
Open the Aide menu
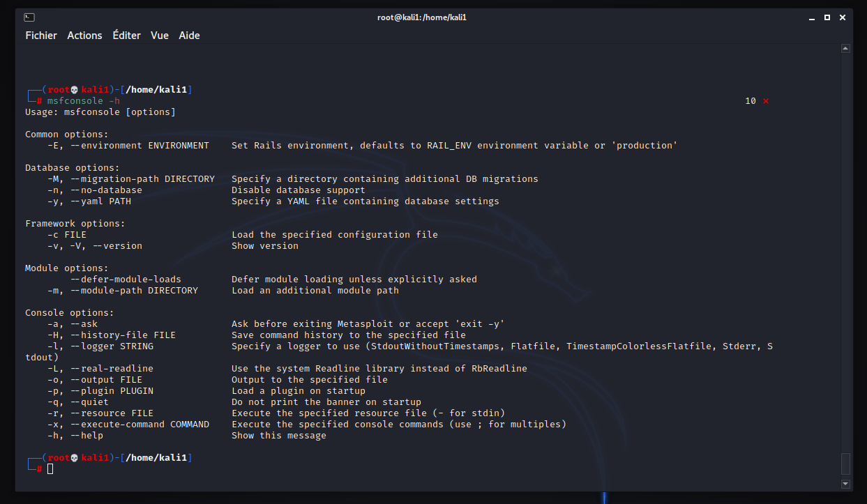pos(189,36)
